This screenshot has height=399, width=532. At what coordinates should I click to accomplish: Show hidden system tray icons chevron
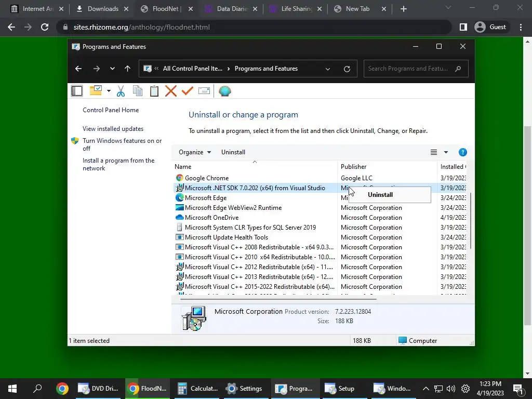pyautogui.click(x=426, y=389)
